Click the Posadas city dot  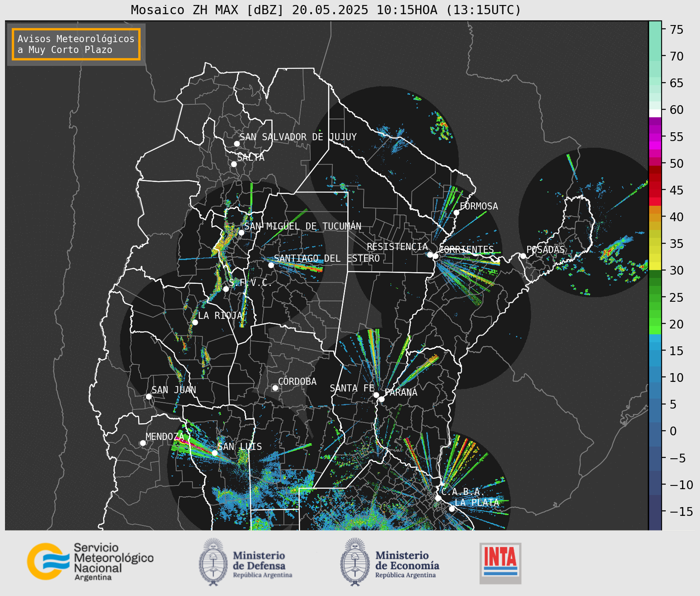pyautogui.click(x=523, y=256)
